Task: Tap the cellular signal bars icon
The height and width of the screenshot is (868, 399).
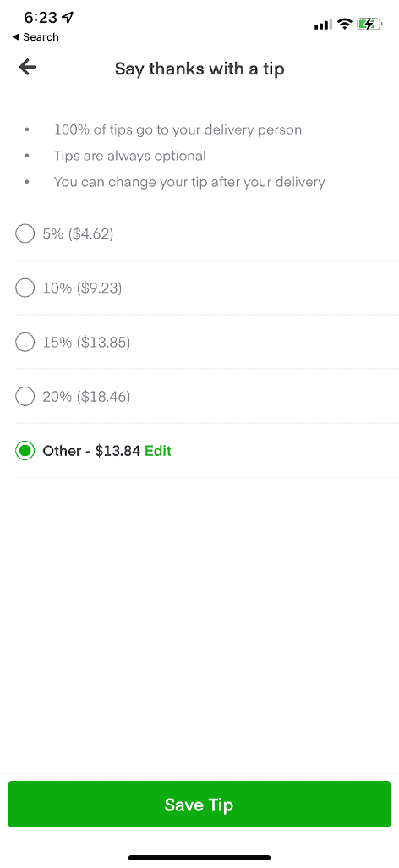Action: 323,25
